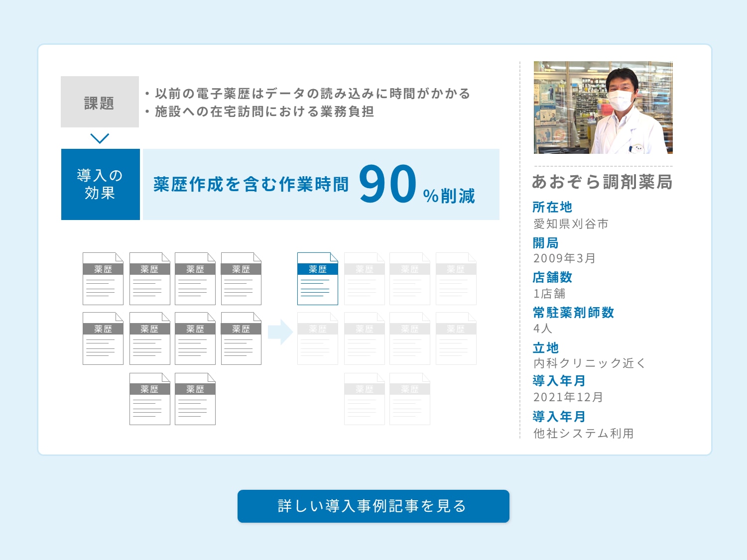Click the あおぞら調剤薬局 pharmacy name

coord(602,182)
